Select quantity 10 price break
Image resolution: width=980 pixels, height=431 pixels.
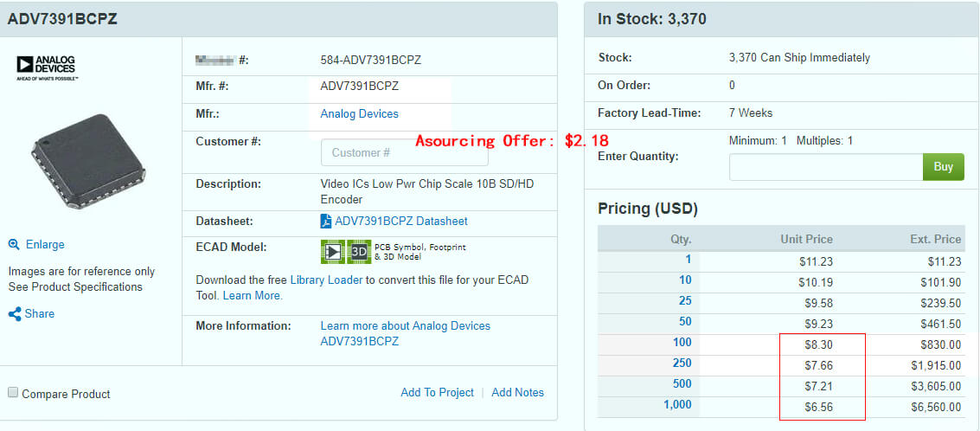[x=686, y=280]
